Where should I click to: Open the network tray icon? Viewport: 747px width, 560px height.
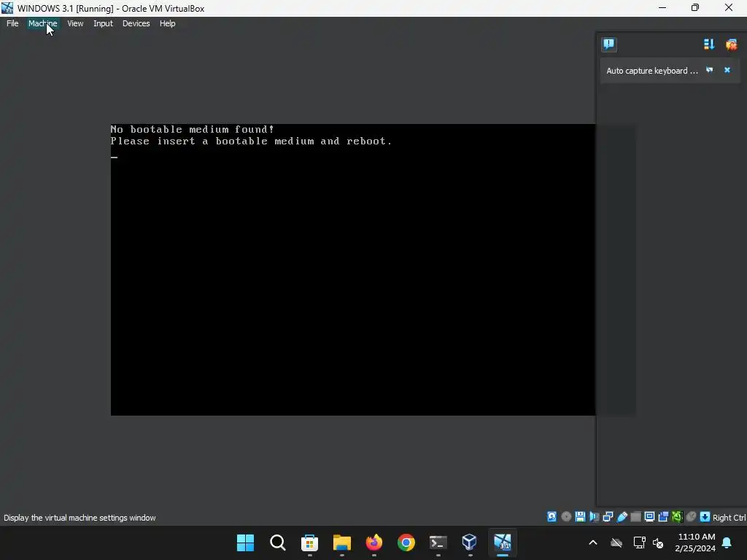639,542
